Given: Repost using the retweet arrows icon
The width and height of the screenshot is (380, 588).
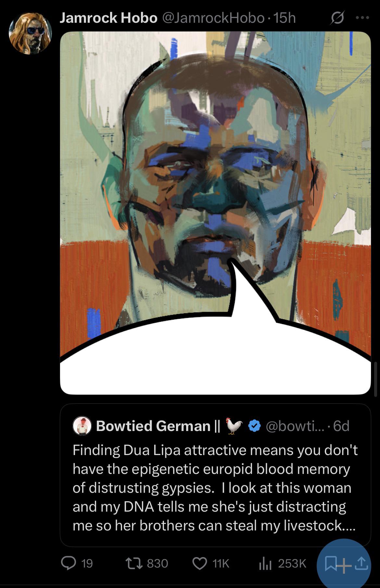Looking at the screenshot, I should coord(134,563).
